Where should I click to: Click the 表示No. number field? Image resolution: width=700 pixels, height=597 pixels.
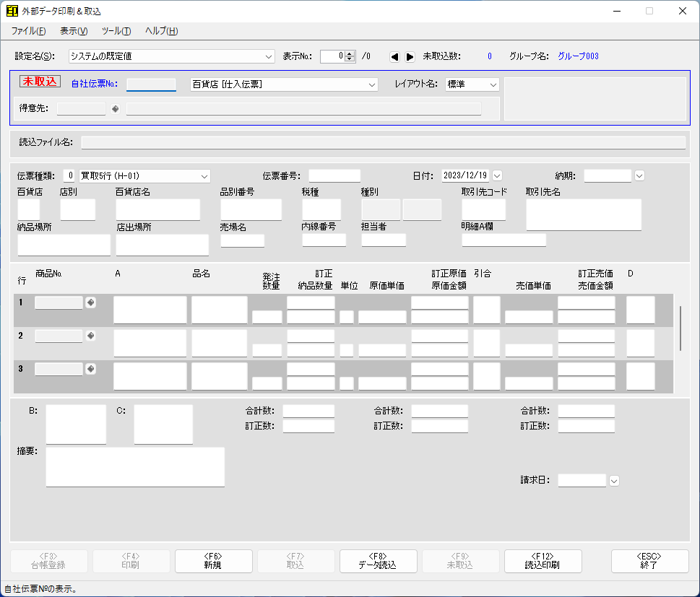(332, 56)
